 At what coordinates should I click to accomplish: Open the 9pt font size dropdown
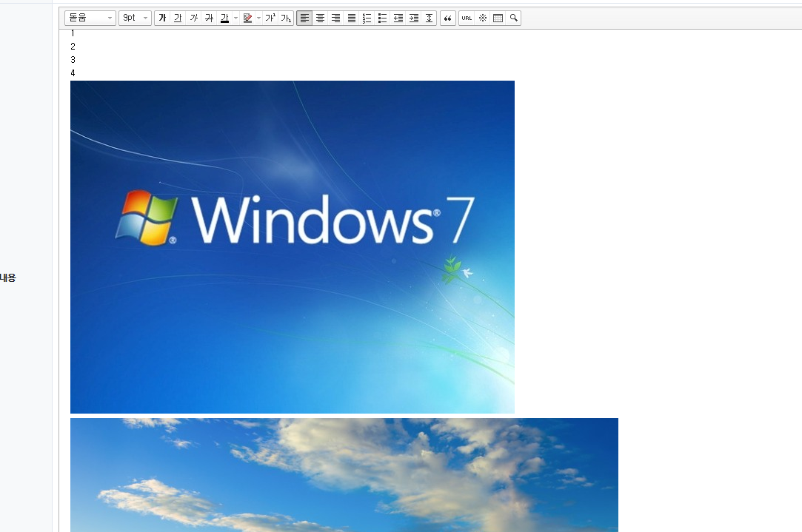135,18
